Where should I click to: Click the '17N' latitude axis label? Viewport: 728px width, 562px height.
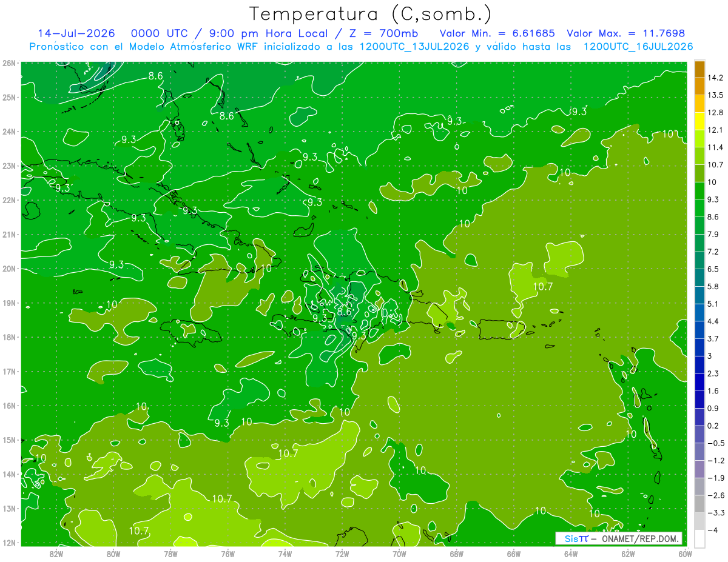pyautogui.click(x=8, y=372)
